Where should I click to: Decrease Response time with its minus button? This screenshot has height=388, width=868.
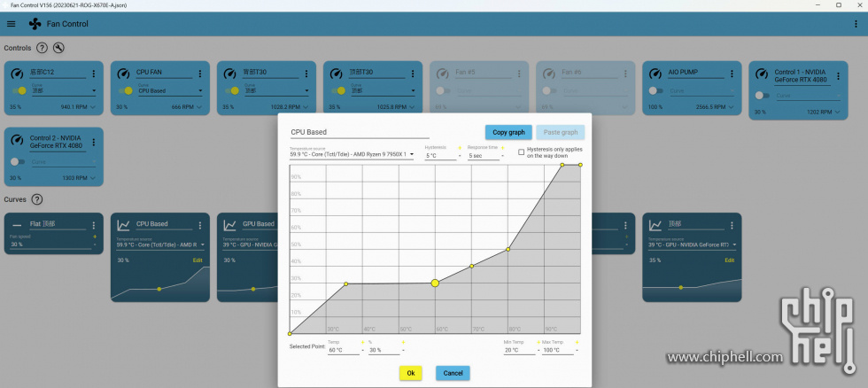coord(503,156)
